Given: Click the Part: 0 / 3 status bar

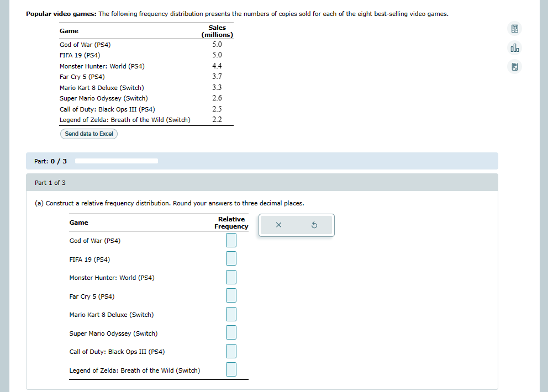Looking at the screenshot, I should coord(50,161).
